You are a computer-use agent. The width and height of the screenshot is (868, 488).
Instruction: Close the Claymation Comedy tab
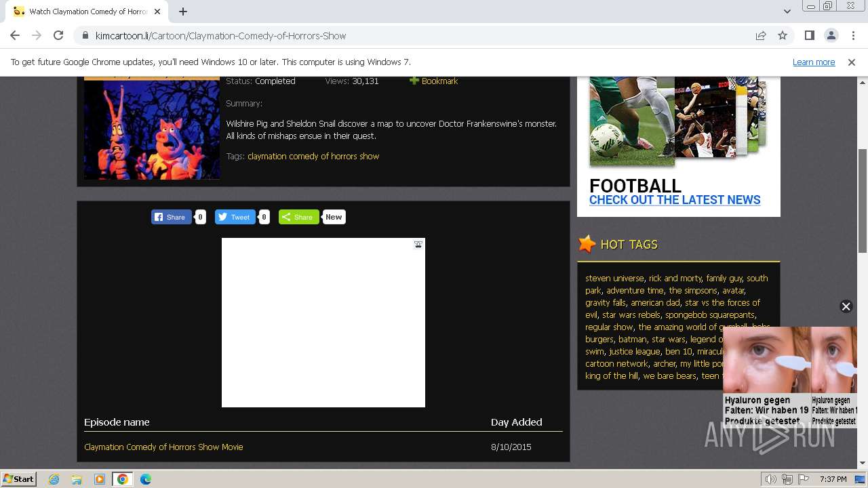tap(157, 12)
